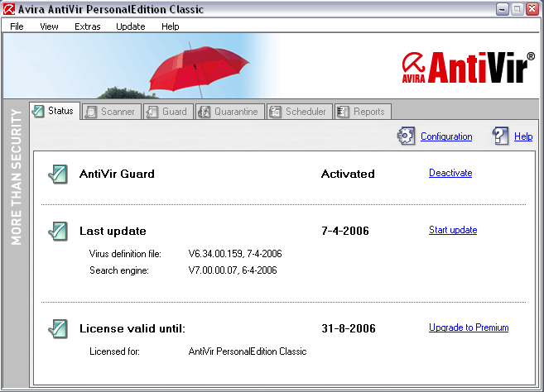The width and height of the screenshot is (544, 392).
Task: Click the AntiVir Guard status checkmark icon
Action: tap(58, 174)
